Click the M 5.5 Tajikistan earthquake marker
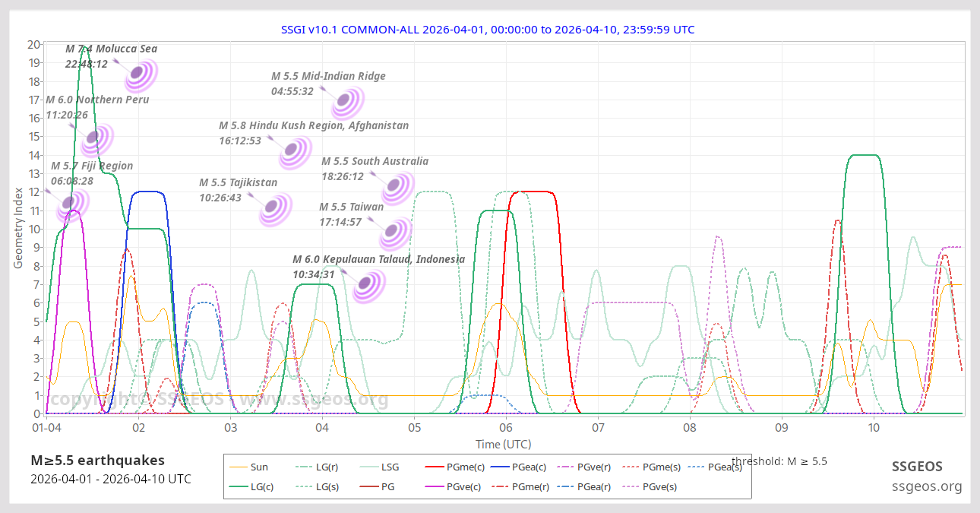 coord(274,208)
